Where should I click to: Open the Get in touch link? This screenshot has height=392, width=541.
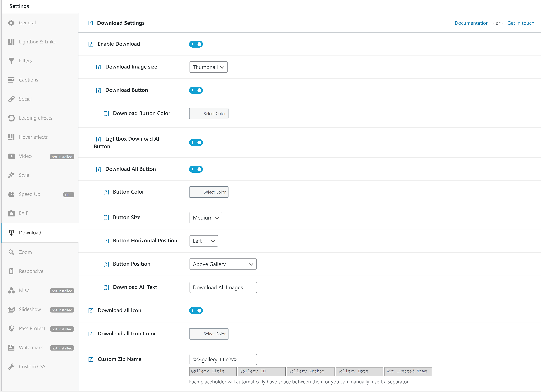tap(520, 23)
